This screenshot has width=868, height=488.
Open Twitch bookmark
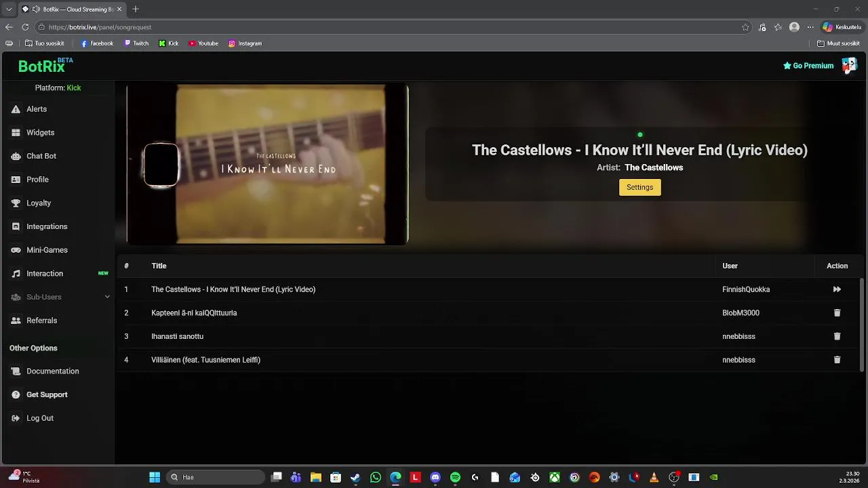pos(136,43)
